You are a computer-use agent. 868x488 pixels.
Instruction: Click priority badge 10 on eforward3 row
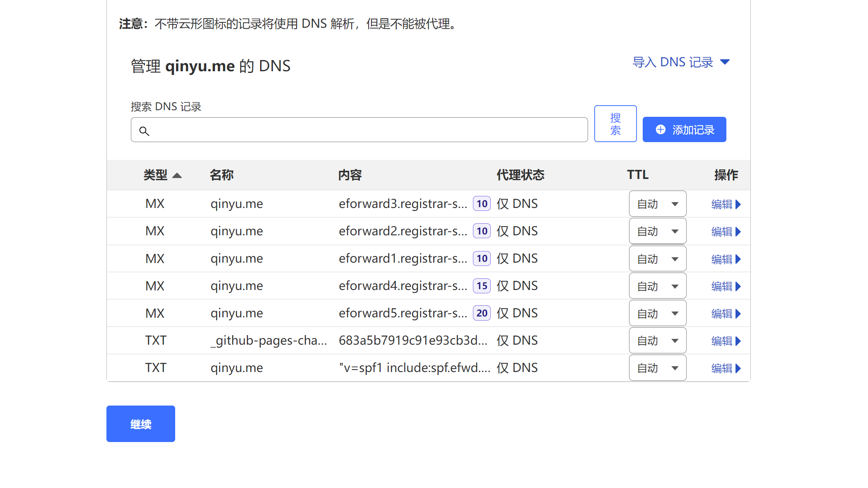(x=482, y=204)
